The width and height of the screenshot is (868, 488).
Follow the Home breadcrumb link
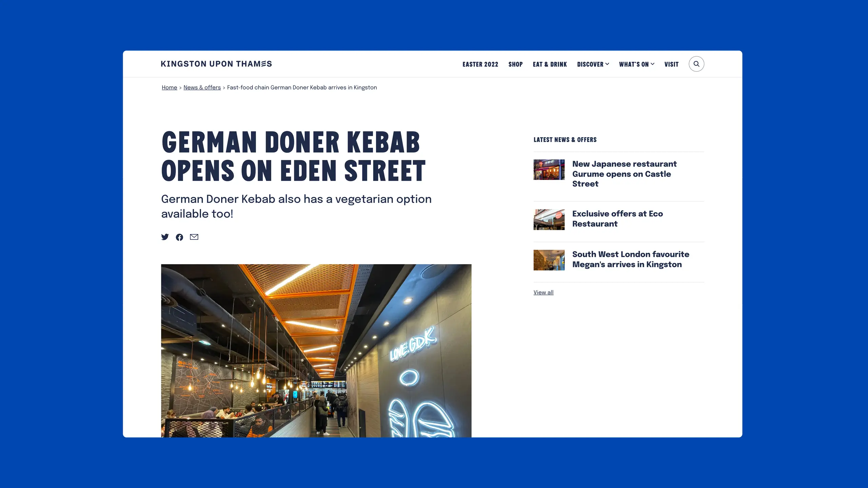(169, 87)
